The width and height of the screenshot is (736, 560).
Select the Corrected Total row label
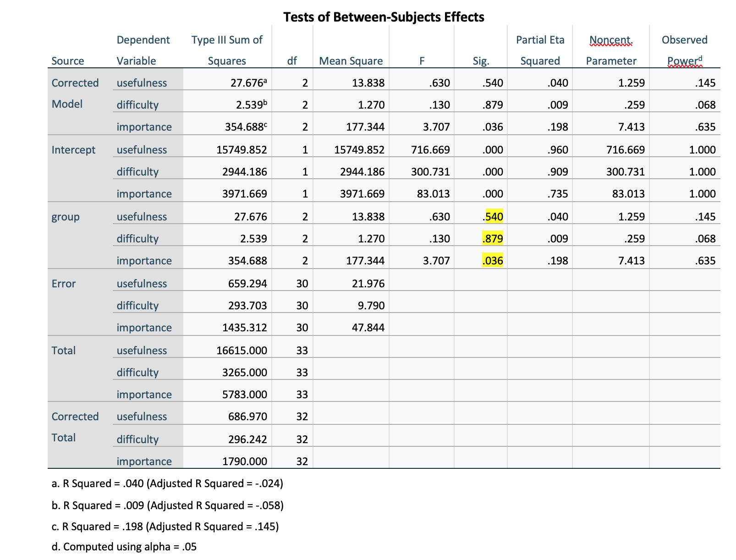pyautogui.click(x=75, y=427)
